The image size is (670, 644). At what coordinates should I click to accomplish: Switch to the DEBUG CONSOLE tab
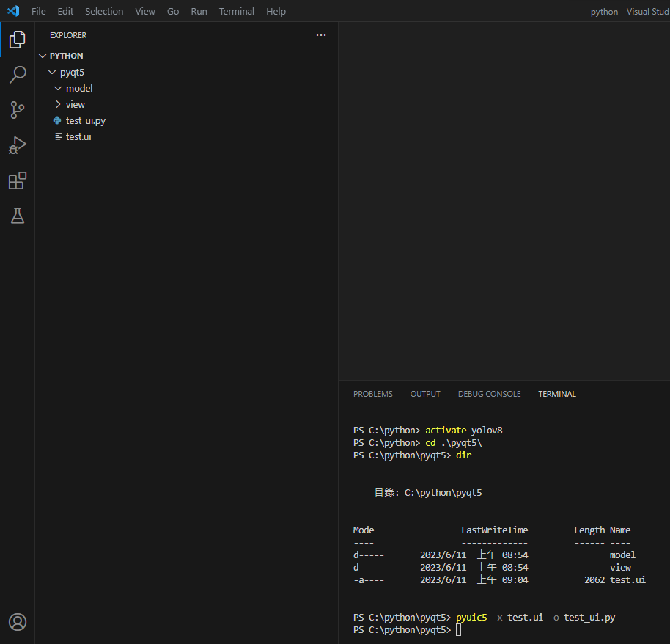click(489, 394)
